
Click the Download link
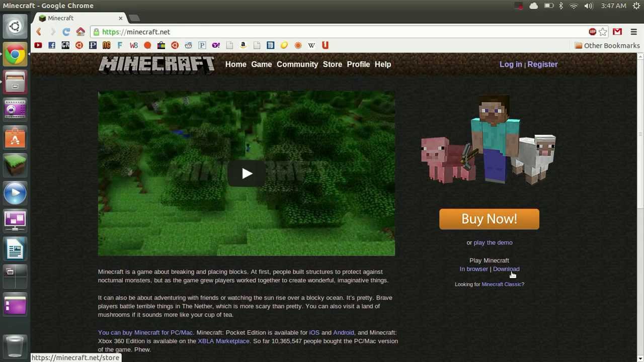pos(506,269)
